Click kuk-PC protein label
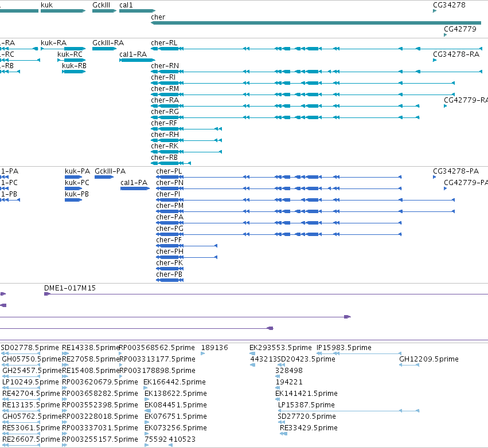The width and height of the screenshot is (488, 448). pos(77,183)
